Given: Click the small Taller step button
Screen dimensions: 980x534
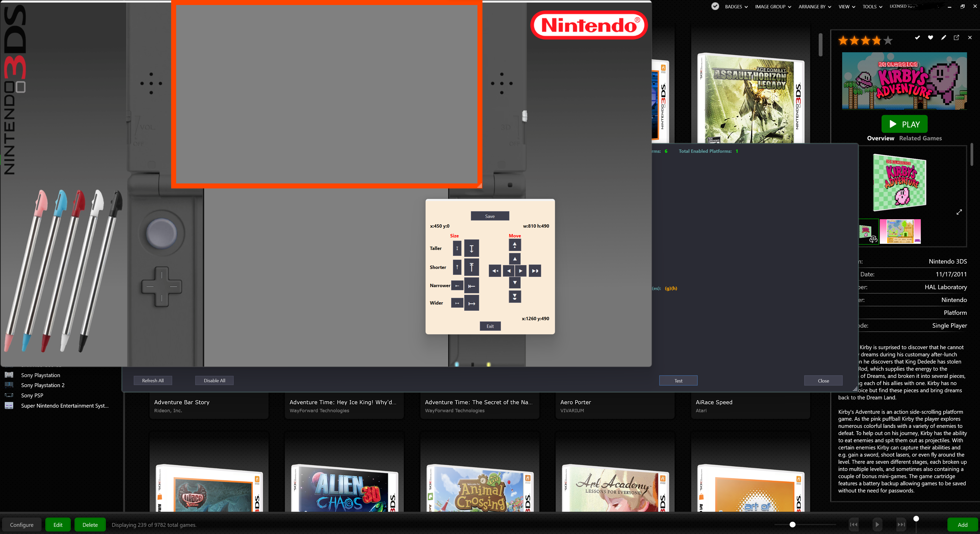Looking at the screenshot, I should click(x=457, y=248).
